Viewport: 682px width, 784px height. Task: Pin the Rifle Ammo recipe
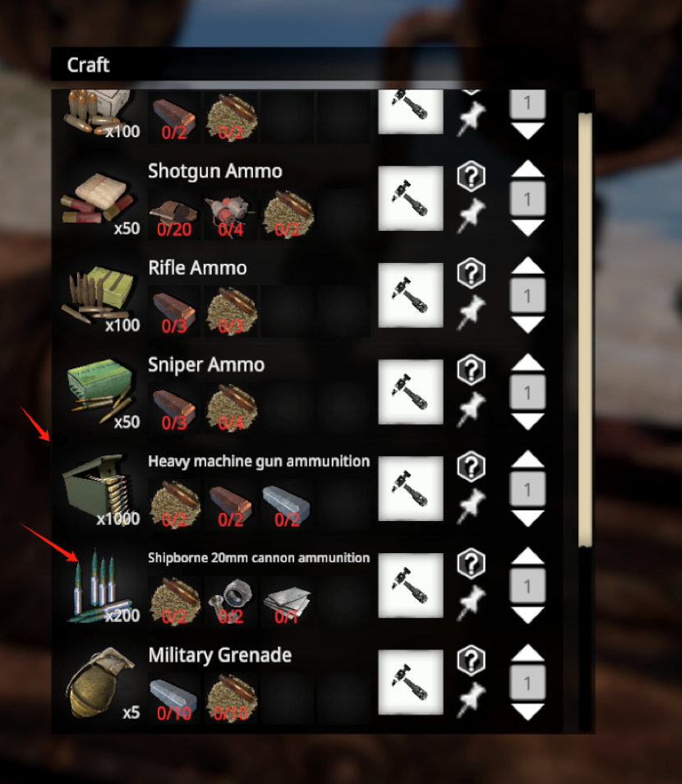click(x=471, y=312)
